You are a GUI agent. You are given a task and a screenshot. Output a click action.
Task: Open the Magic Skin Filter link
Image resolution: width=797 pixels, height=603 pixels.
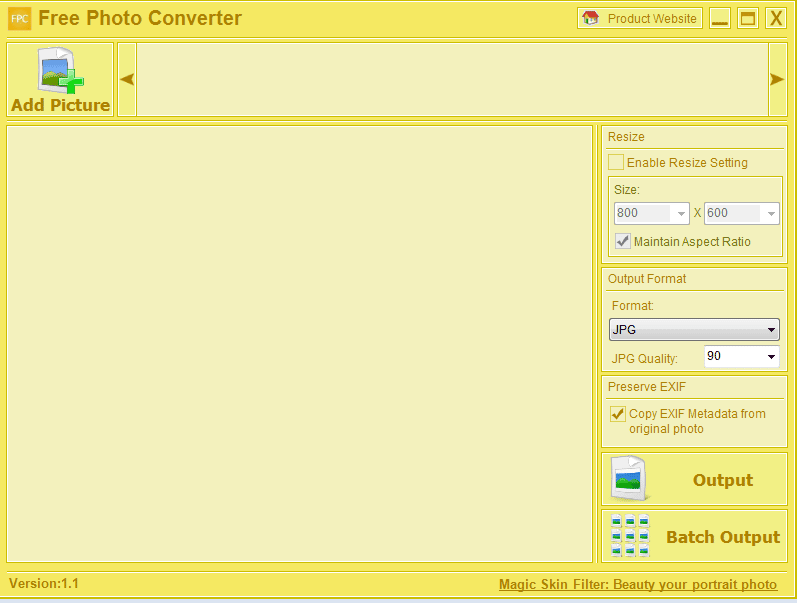tap(637, 584)
